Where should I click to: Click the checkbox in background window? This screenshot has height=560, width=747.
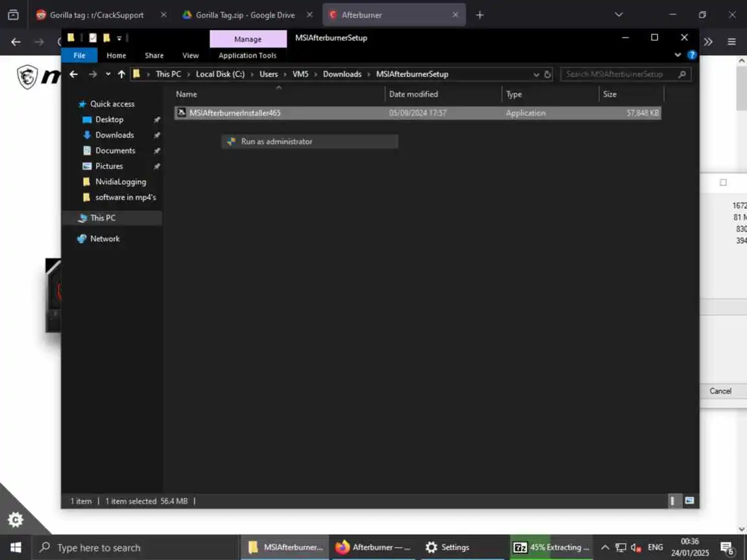point(723,182)
